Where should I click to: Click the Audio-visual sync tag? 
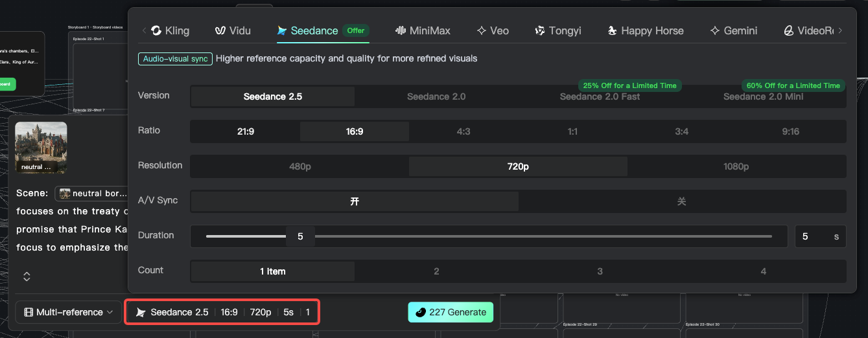[175, 59]
